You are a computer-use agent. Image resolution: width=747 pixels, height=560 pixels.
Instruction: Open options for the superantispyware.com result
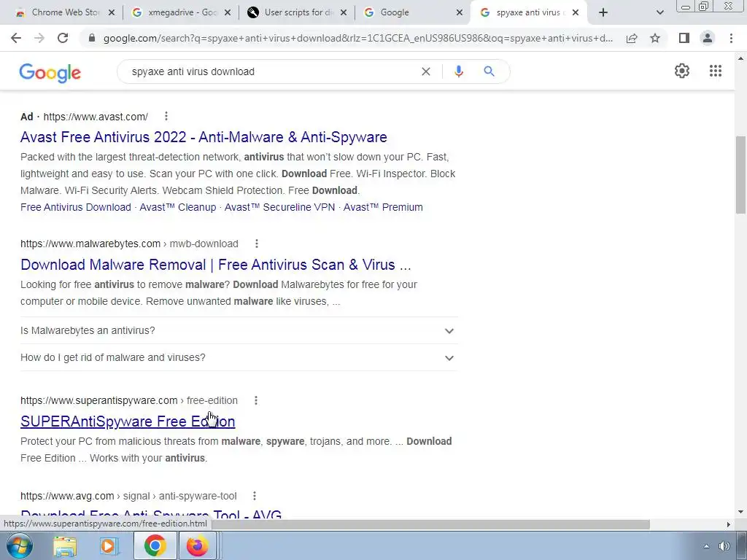tap(256, 400)
